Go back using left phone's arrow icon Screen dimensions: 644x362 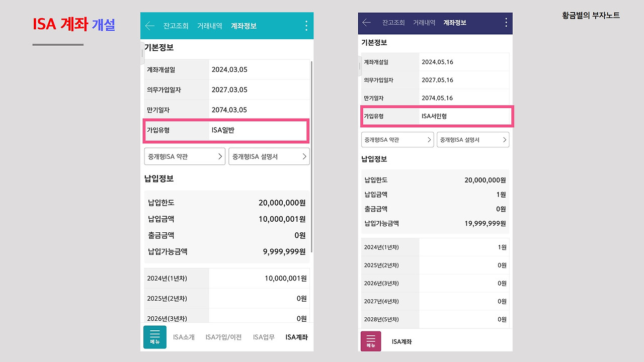[149, 26]
